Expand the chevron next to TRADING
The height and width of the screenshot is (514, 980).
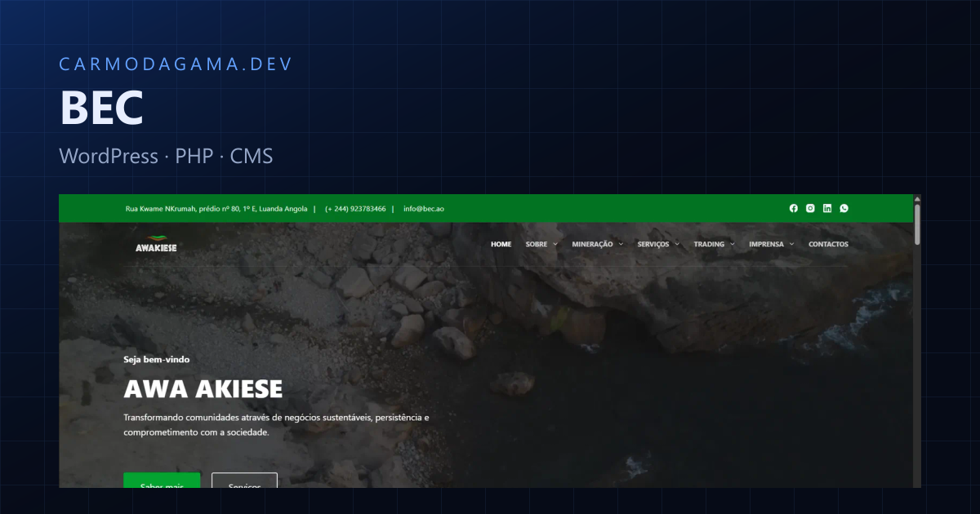tap(733, 244)
